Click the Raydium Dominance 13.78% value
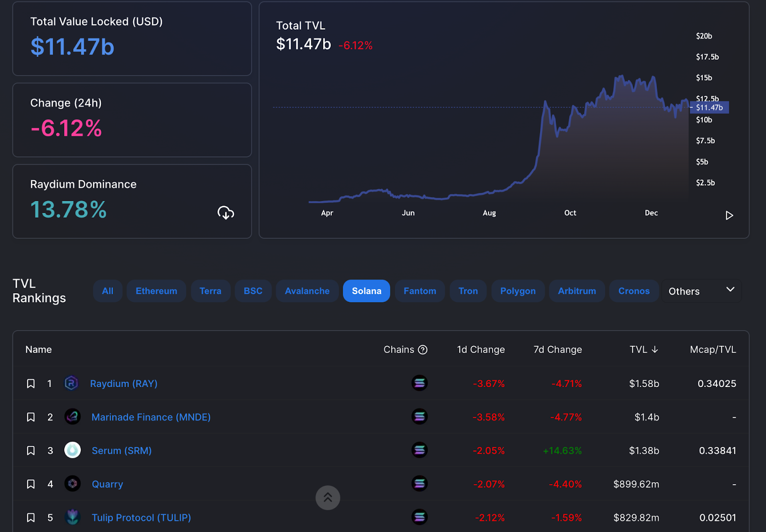Viewport: 766px width, 532px height. pos(68,210)
